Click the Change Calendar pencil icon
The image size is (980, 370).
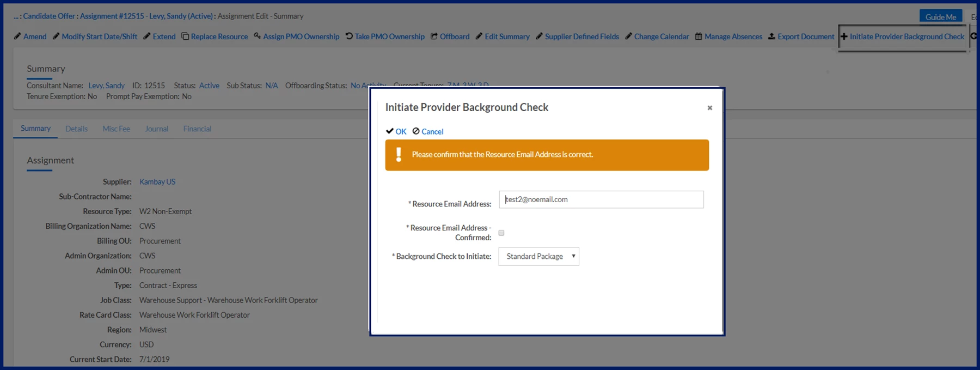(x=628, y=37)
